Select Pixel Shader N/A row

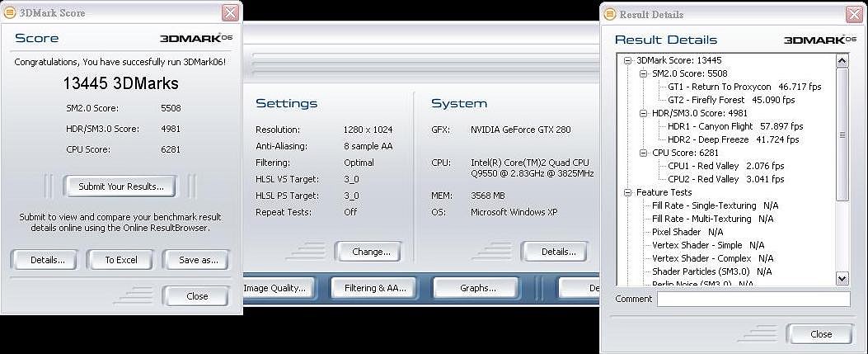687,232
